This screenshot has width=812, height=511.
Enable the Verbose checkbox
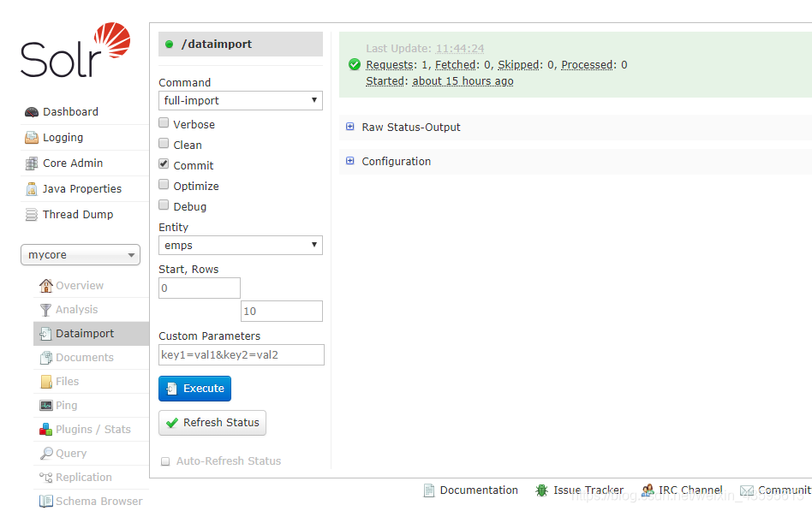(x=164, y=122)
